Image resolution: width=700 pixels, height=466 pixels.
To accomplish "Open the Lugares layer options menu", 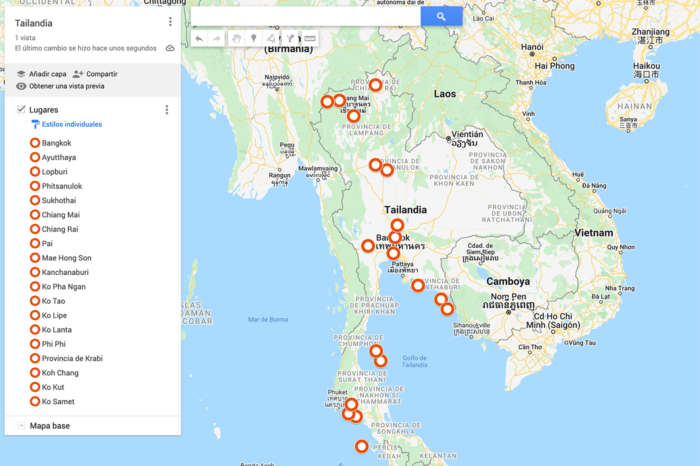I will [x=167, y=110].
